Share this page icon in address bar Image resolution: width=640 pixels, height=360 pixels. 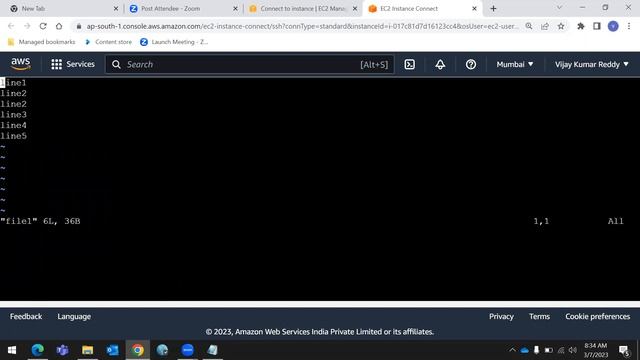(545, 26)
